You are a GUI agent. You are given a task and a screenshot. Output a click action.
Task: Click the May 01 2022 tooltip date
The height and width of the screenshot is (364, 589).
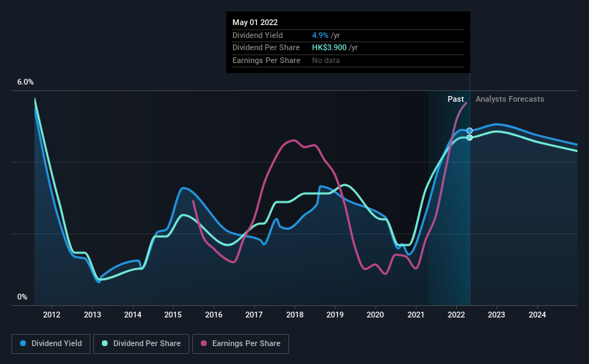click(x=255, y=22)
